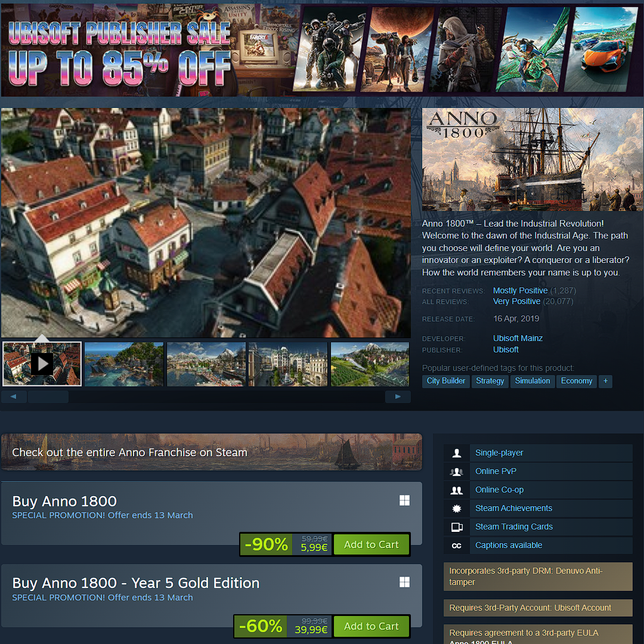Open the Ubisoft Publisher Sale banner
This screenshot has width=644, height=644.
tap(322, 50)
